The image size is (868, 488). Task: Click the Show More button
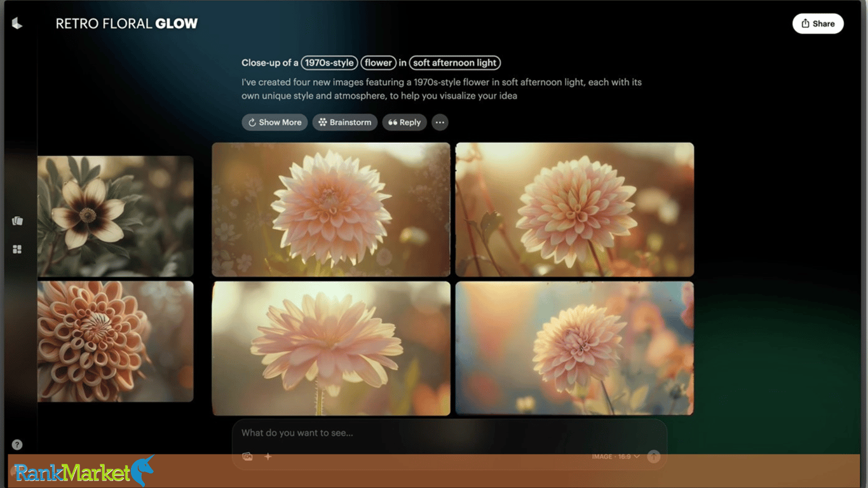pyautogui.click(x=275, y=122)
